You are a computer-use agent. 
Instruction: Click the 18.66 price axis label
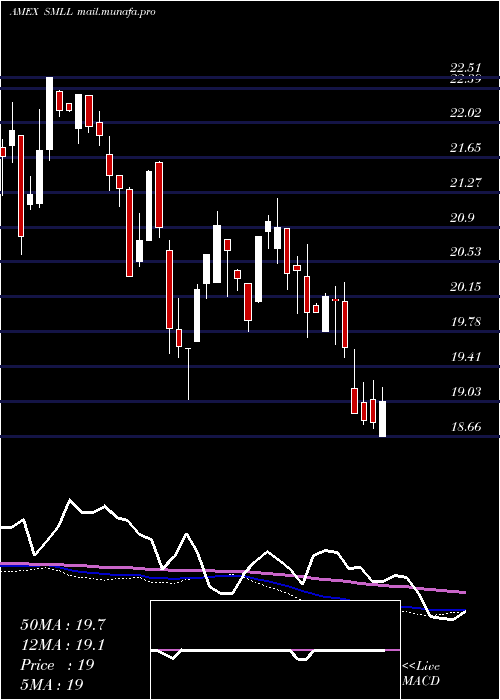pos(465,427)
